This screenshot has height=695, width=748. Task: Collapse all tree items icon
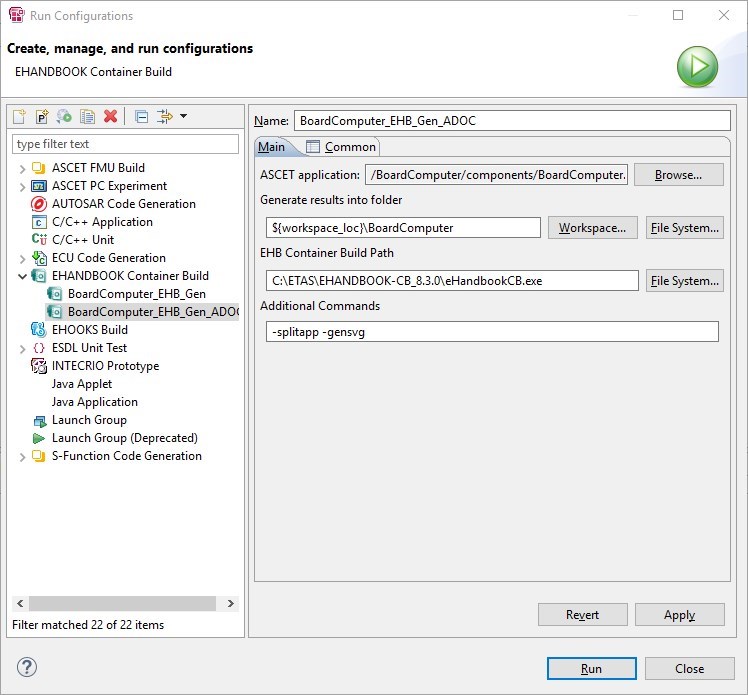tap(142, 116)
